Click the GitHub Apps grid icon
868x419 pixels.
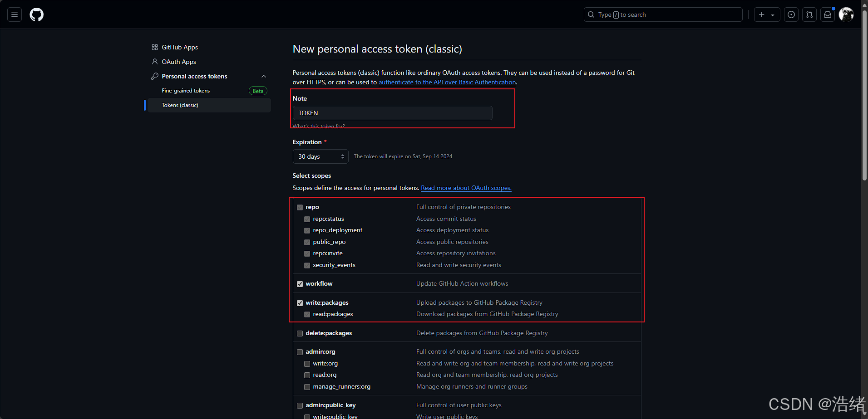pos(155,47)
